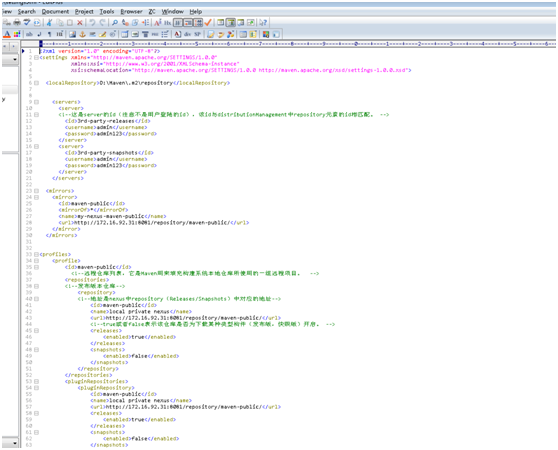Screen dimensions: 558x450
Task: Collapse the profiles block at line 33
Action: click(36, 254)
